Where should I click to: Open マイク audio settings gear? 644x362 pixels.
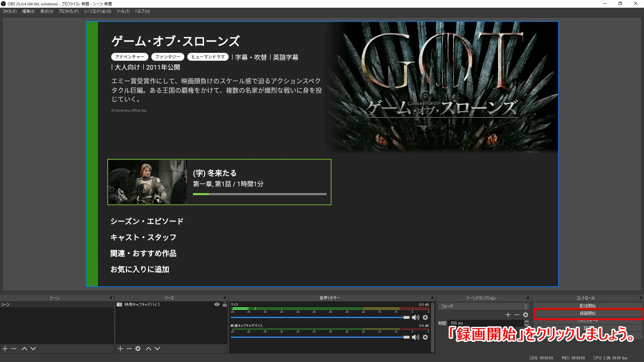[425, 317]
